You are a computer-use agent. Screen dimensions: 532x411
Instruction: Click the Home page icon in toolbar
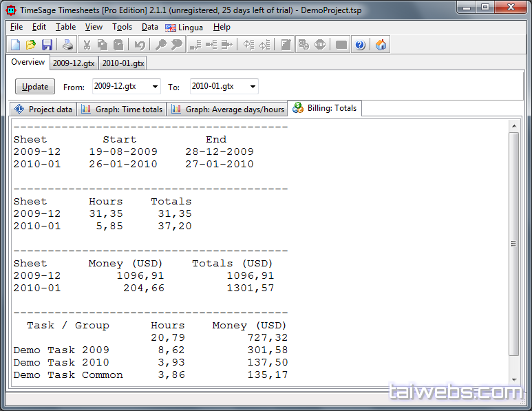(381, 45)
